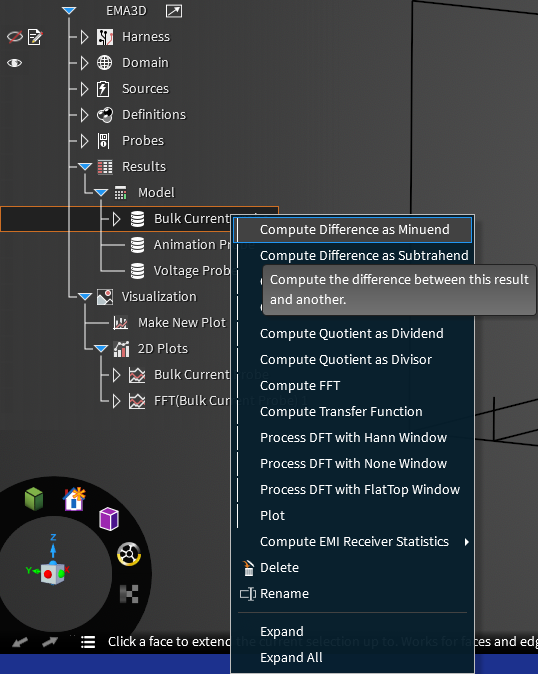Expand the Bulk Current result node
The height and width of the screenshot is (674, 538).
(x=116, y=219)
